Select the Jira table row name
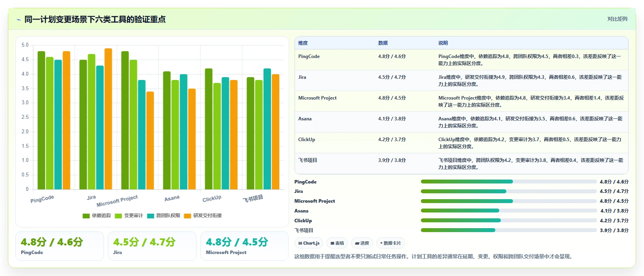This screenshot has height=276, width=644. [302, 77]
